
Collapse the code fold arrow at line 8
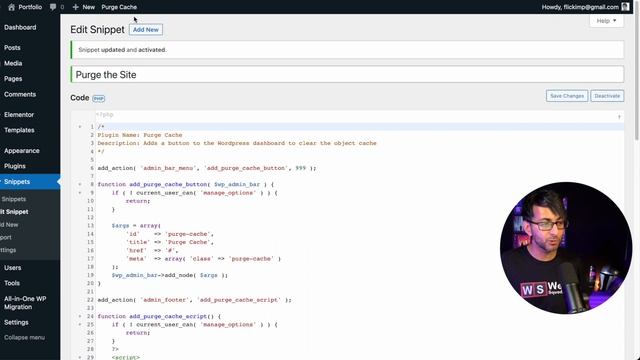pyautogui.click(x=80, y=184)
